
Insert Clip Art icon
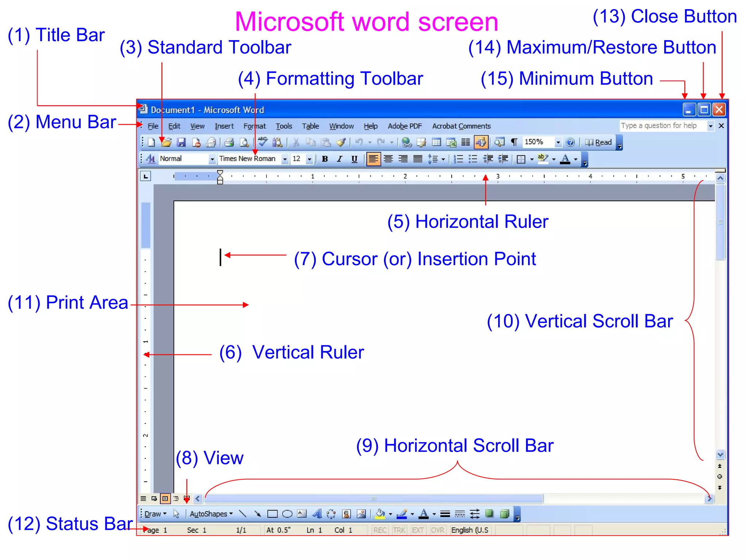point(347,514)
